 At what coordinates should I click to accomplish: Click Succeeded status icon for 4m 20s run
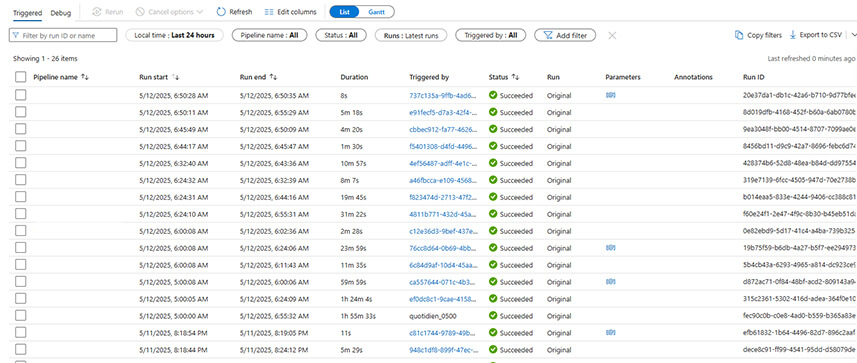click(493, 129)
